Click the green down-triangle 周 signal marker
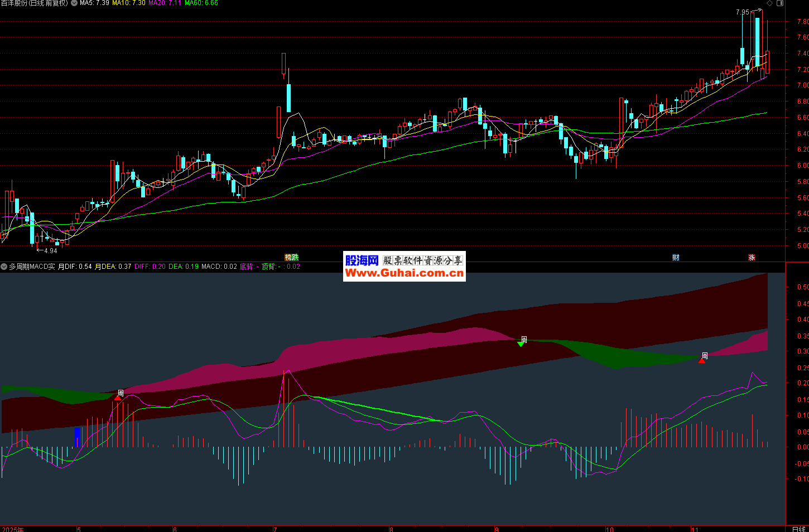The width and height of the screenshot is (809, 532). 521,344
